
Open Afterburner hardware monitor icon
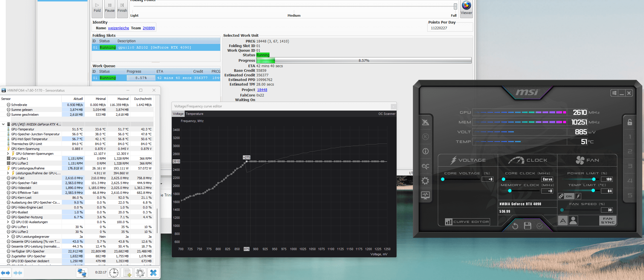[426, 195]
